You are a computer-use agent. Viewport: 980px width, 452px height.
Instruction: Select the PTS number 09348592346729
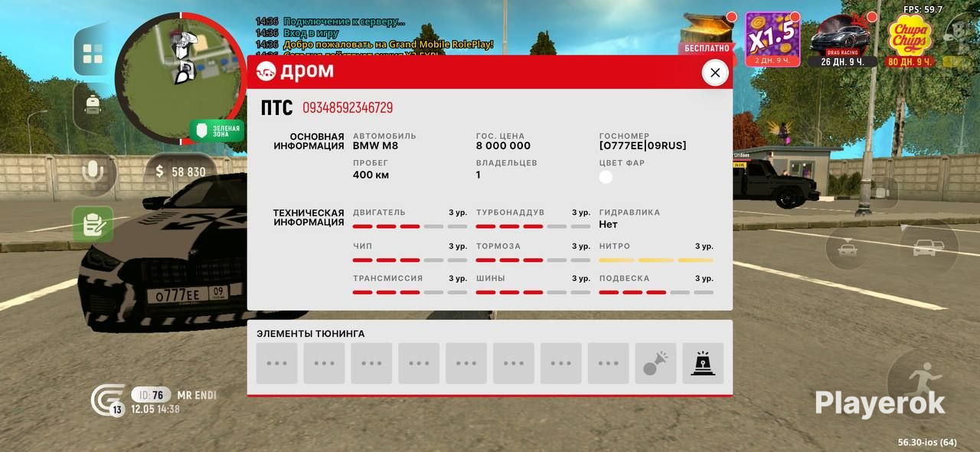[x=348, y=108]
